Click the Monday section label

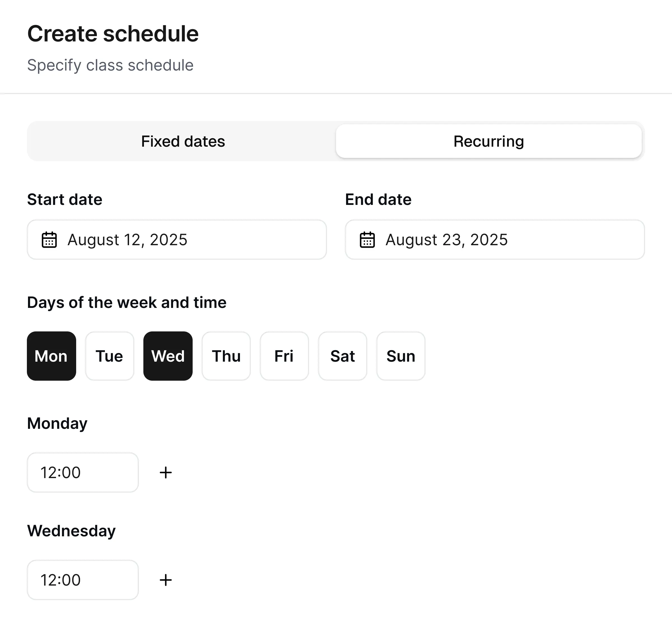pyautogui.click(x=57, y=424)
